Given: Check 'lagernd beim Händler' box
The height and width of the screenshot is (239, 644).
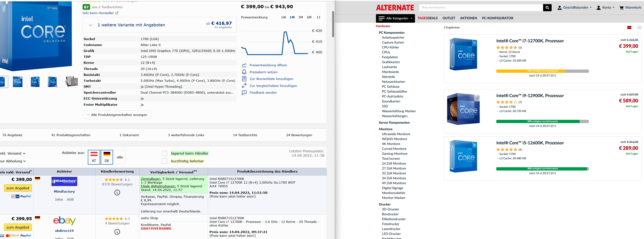Looking at the screenshot, I should [164, 153].
